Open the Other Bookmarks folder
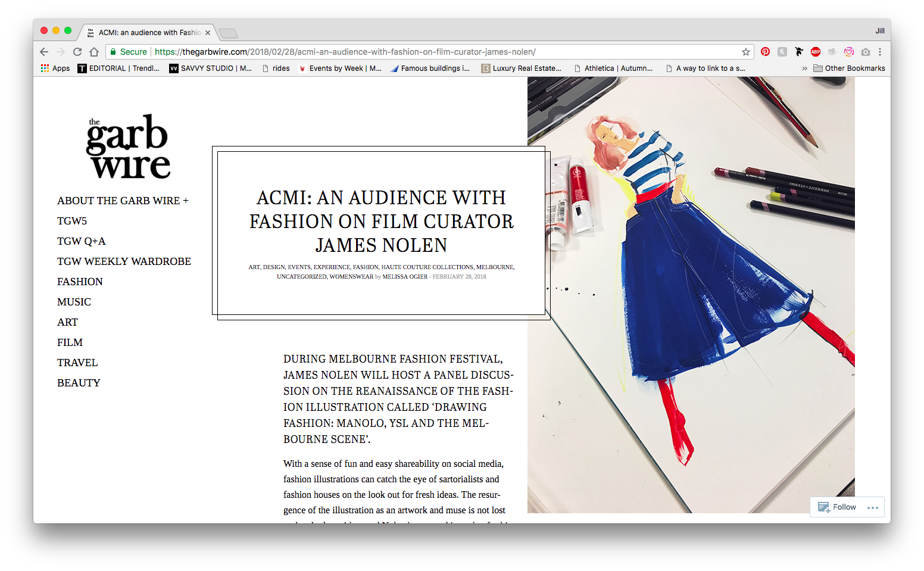Viewport: 924px width, 571px height. tap(850, 68)
